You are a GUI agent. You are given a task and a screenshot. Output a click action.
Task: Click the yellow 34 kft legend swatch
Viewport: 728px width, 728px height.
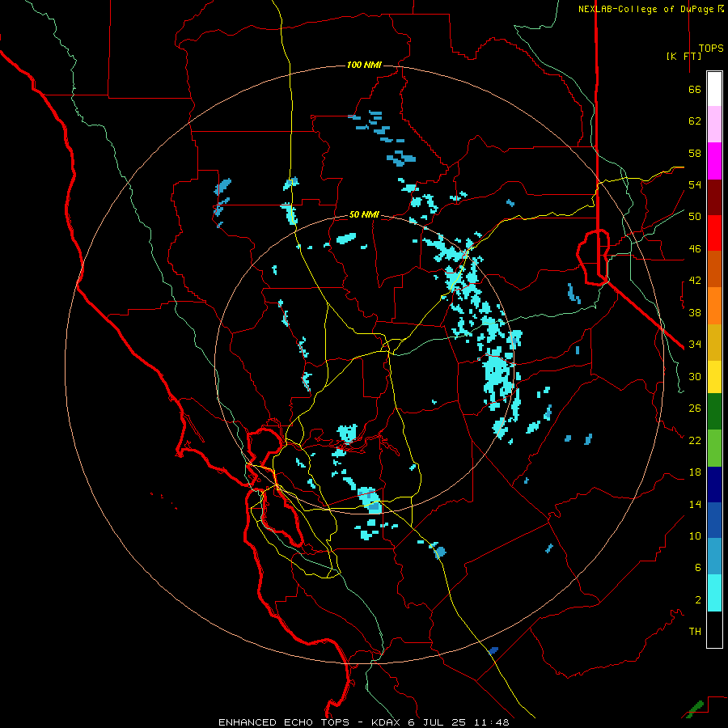point(714,377)
